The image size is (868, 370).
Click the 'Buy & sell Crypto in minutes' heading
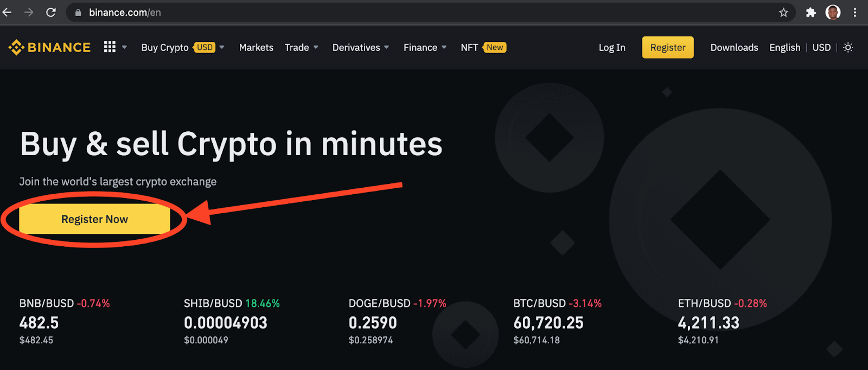(x=231, y=145)
